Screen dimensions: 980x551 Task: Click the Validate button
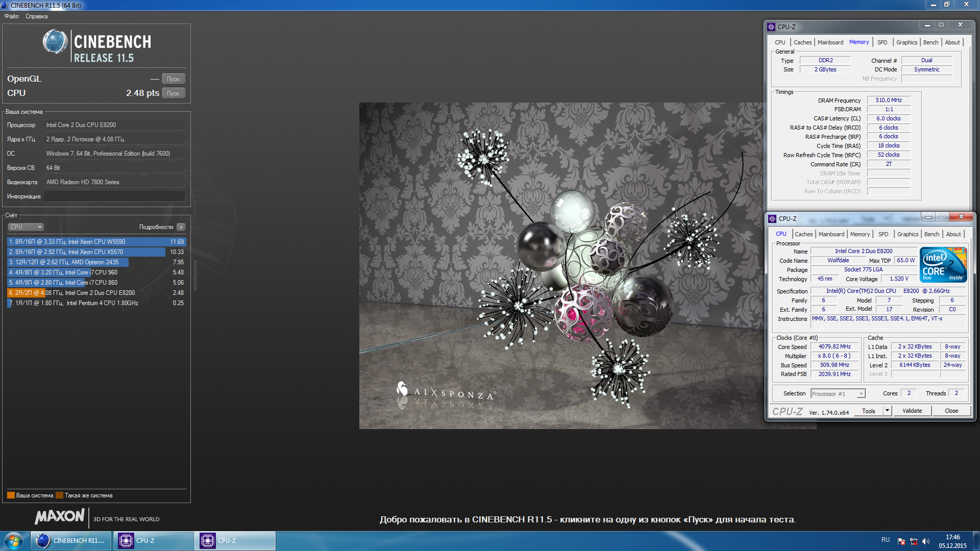(x=912, y=411)
